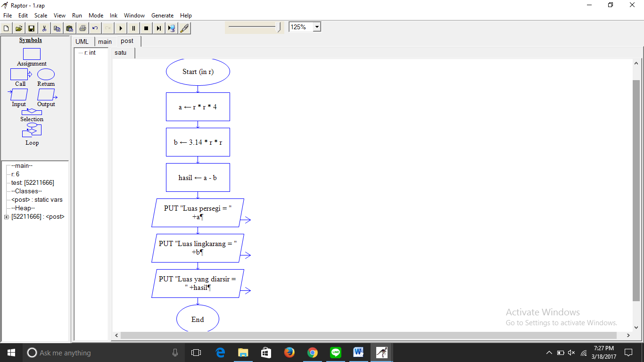Open the Mode menu
This screenshot has width=644, height=362.
(96, 16)
